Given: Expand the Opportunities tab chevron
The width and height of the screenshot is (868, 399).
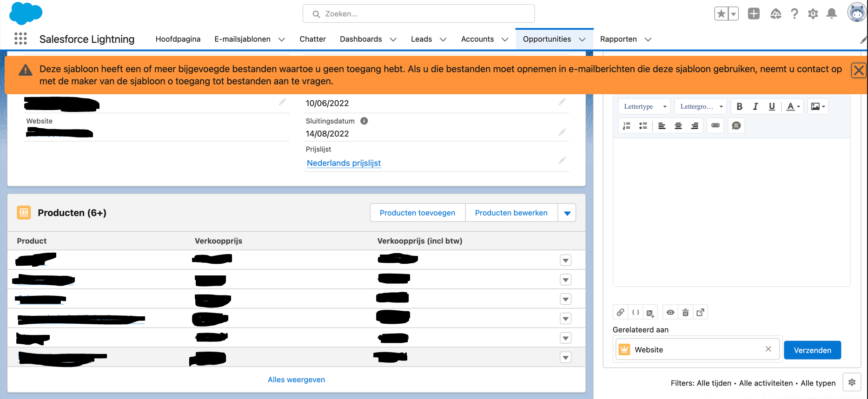Looking at the screenshot, I should [x=582, y=39].
